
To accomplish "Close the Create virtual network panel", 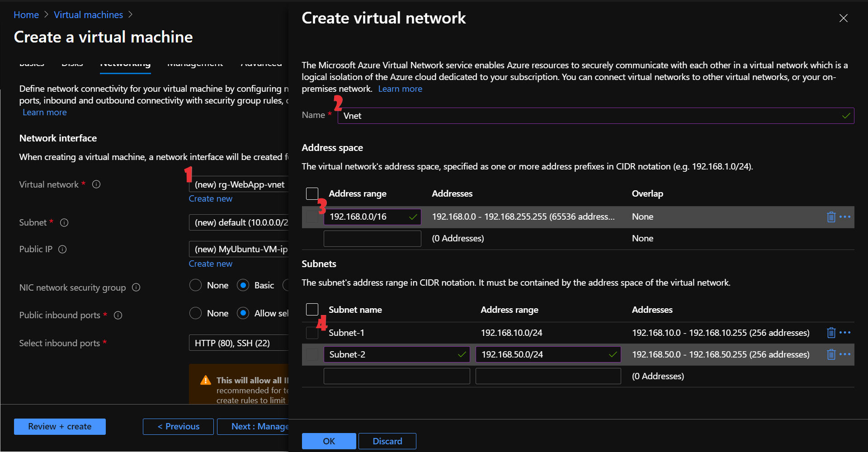I will (843, 18).
